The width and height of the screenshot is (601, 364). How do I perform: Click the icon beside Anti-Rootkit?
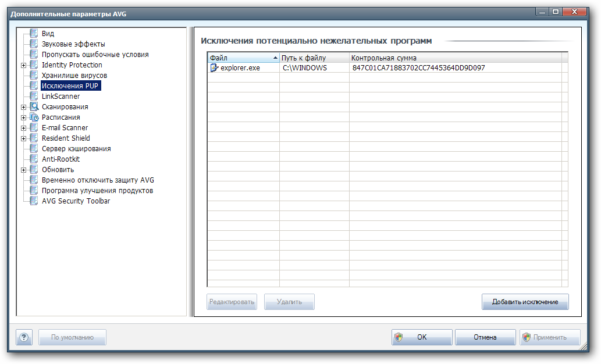point(34,159)
